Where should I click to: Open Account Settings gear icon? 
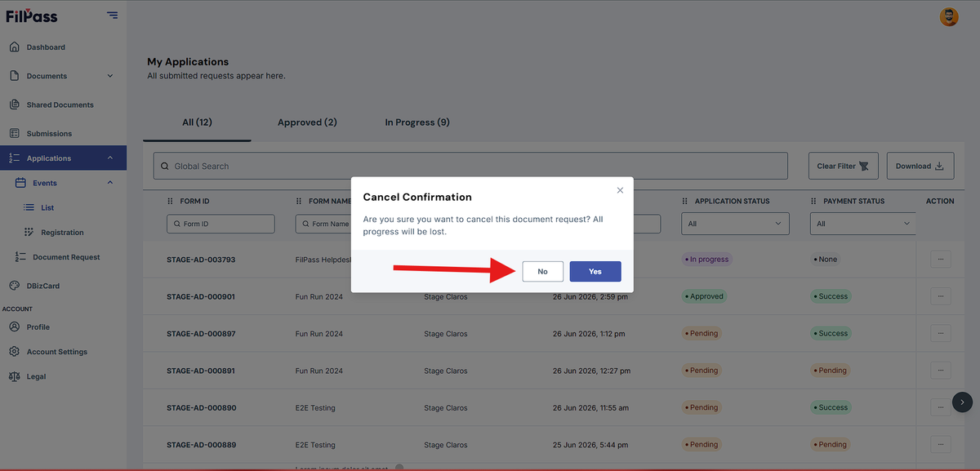[x=14, y=352]
